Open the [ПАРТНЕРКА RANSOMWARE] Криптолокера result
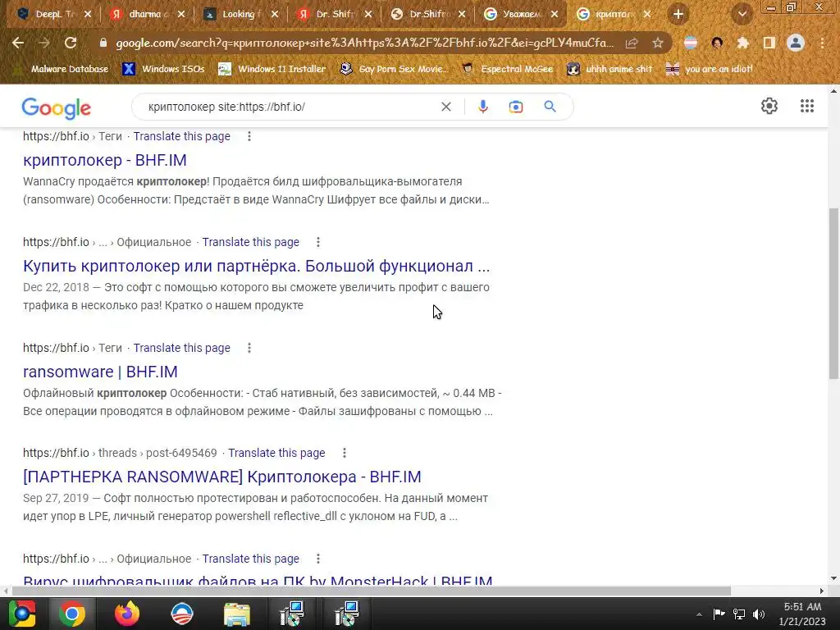Screen dimensions: 840x630 point(222,477)
